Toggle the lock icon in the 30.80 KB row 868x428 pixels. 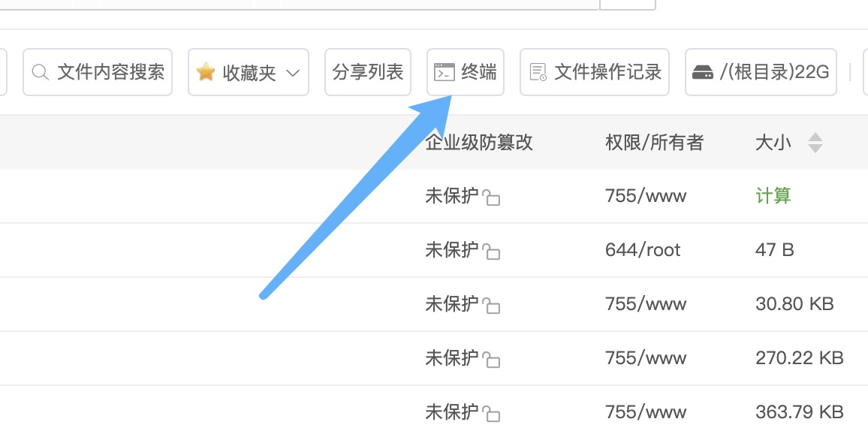pyautogui.click(x=491, y=306)
